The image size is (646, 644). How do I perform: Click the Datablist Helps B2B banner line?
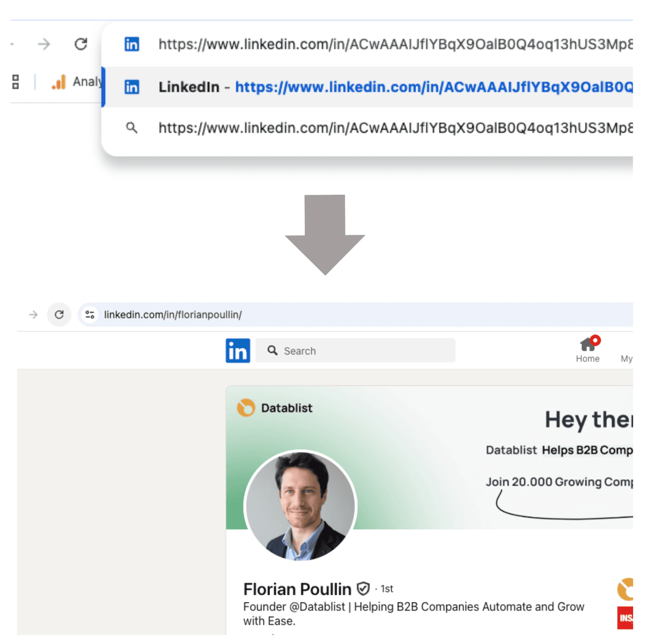pos(559,450)
